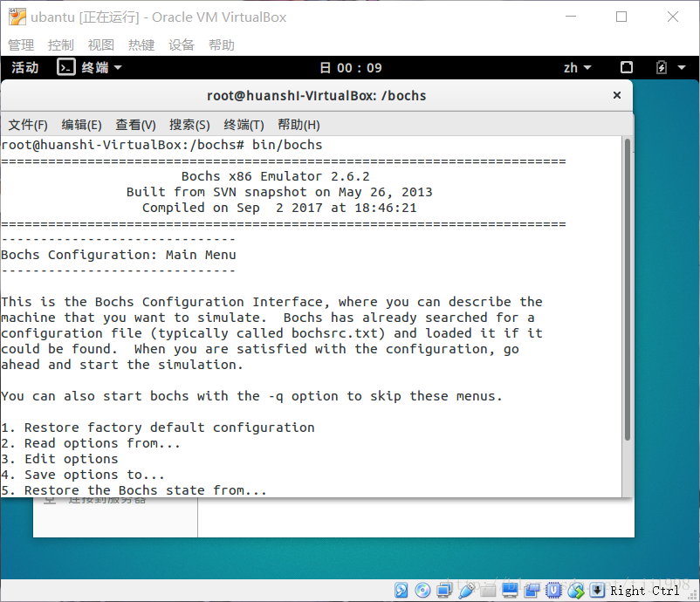Click the 'bin/bochs' command in prompt line
Screen dimensions: 700x602
pos(287,145)
